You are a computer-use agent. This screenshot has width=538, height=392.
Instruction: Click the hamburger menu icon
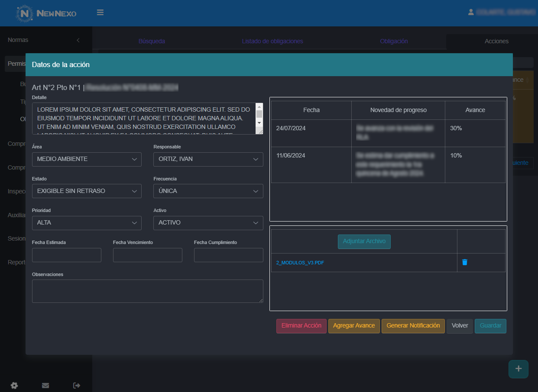tap(100, 13)
